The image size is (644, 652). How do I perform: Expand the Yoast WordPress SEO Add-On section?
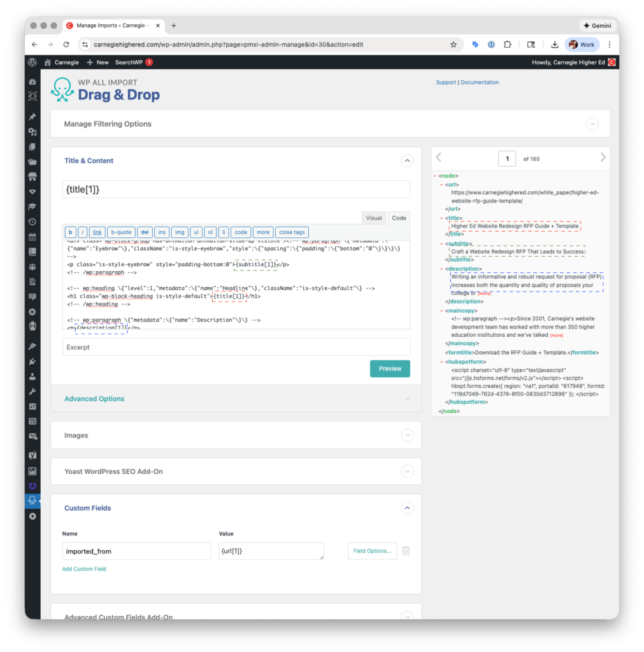408,472
